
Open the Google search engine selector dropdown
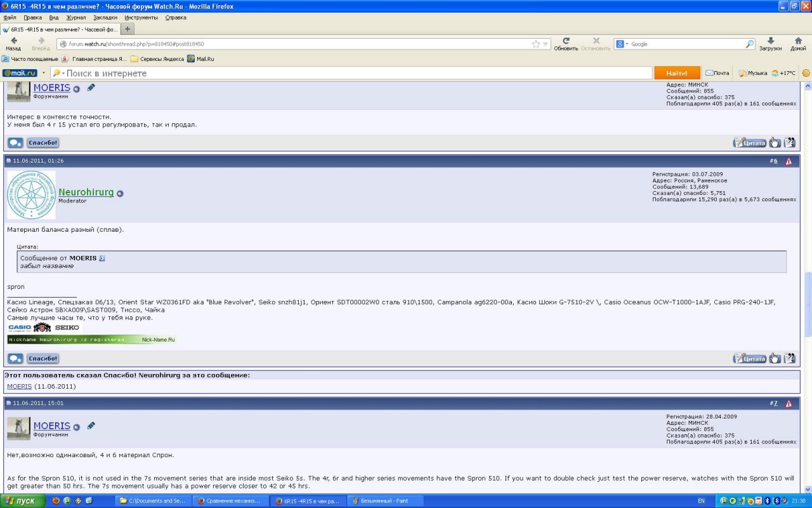click(622, 44)
